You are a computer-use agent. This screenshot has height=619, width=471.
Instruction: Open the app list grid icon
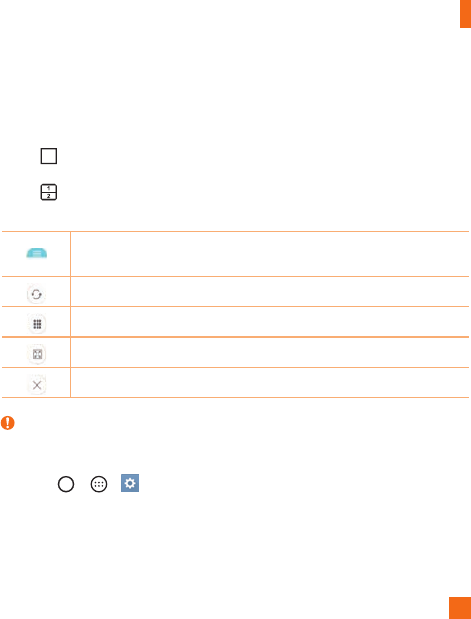point(37,325)
